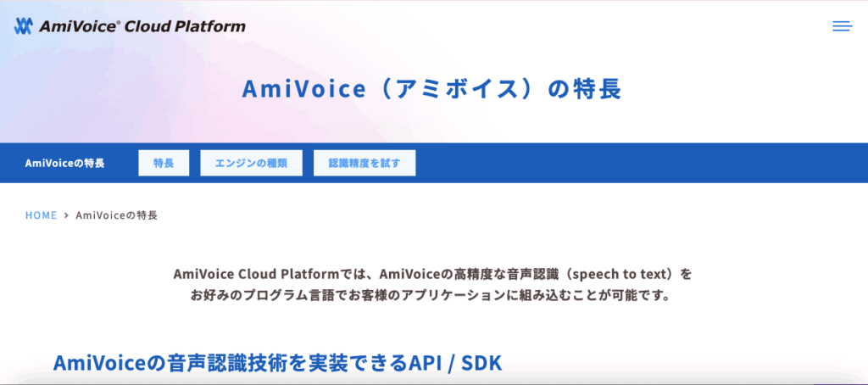
Task: Open the 認識精度を試す section button
Action: 364,163
